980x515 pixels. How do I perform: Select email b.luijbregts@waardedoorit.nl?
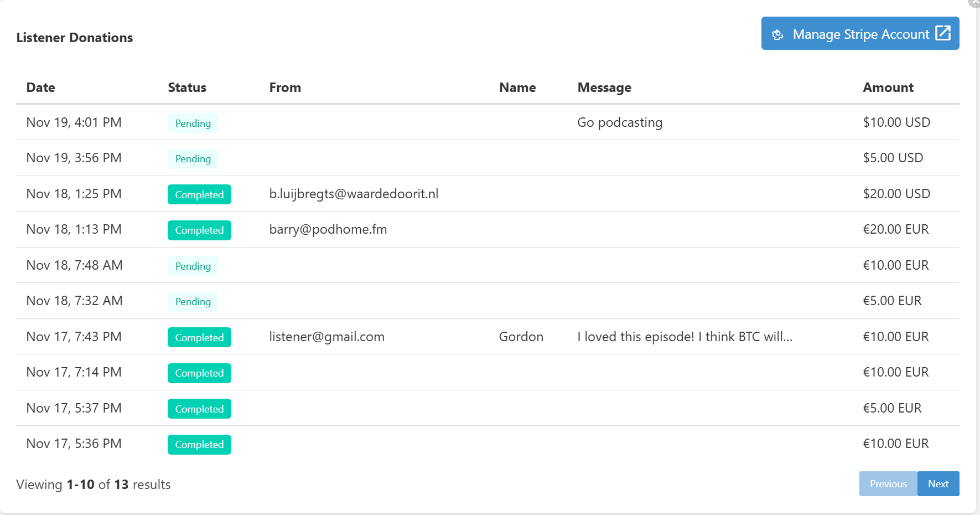click(x=354, y=193)
